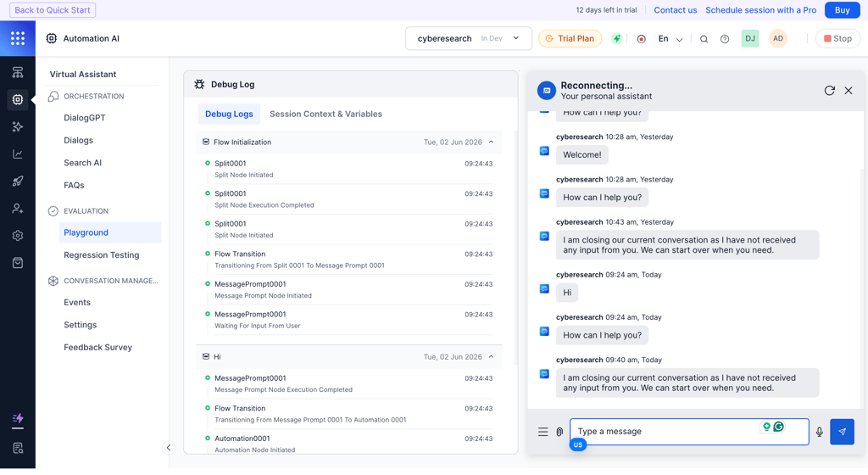Click the Debug Log bug icon
Screen dimensions: 868x475
199,84
